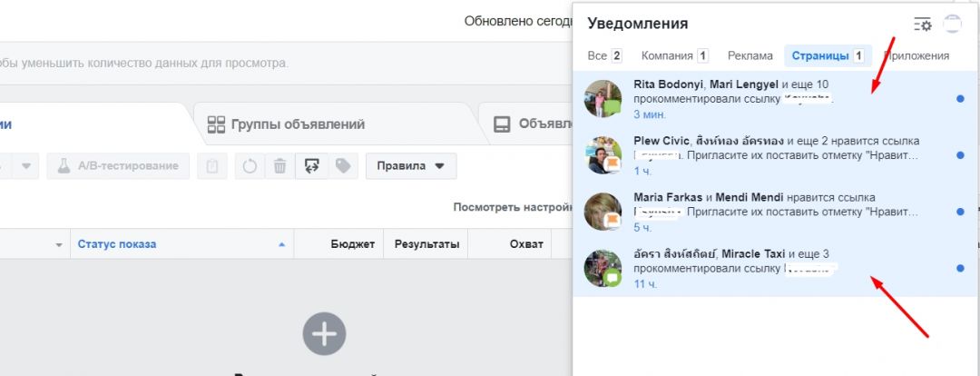
Task: Select the Страницы notifications tab
Action: coord(828,55)
